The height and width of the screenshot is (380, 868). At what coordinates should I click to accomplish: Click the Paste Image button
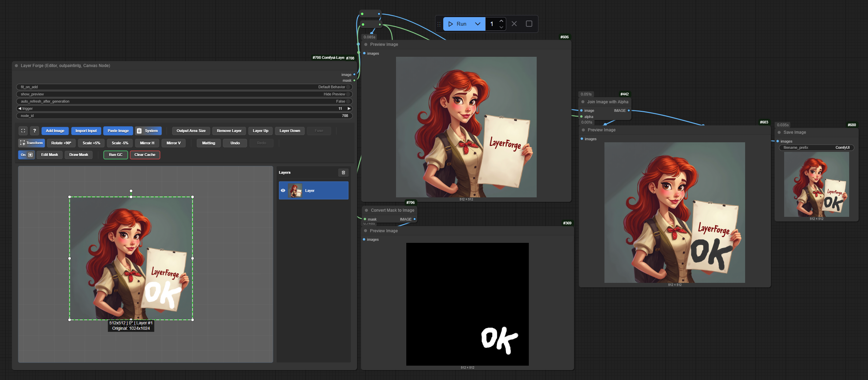pos(118,131)
